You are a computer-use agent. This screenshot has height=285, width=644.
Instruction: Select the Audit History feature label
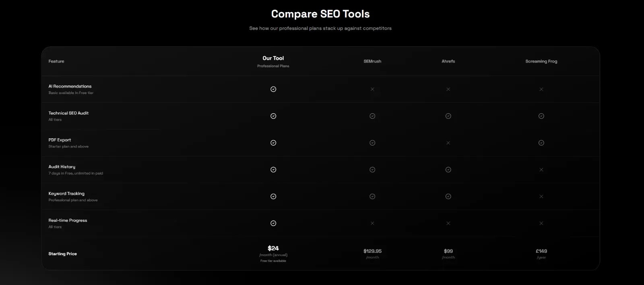[x=62, y=167]
